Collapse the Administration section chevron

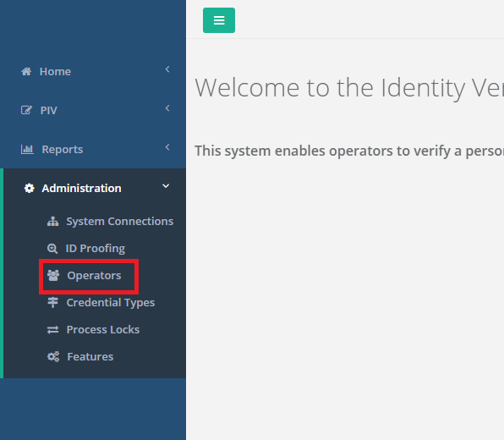[x=166, y=186]
